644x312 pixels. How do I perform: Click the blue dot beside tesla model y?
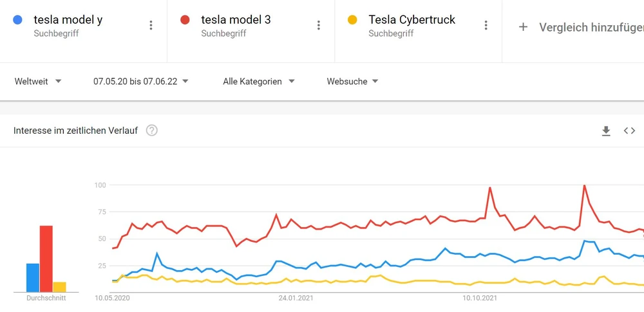17,20
